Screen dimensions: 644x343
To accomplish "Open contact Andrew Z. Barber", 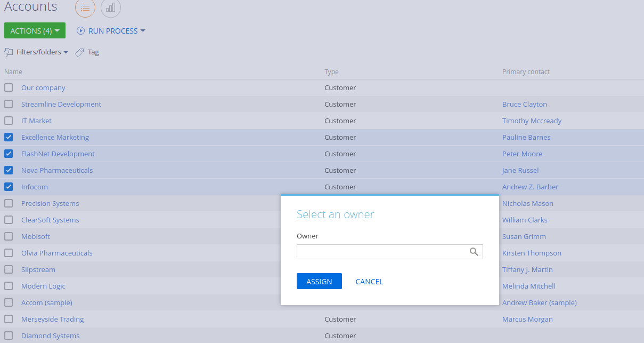I will (x=530, y=187).
